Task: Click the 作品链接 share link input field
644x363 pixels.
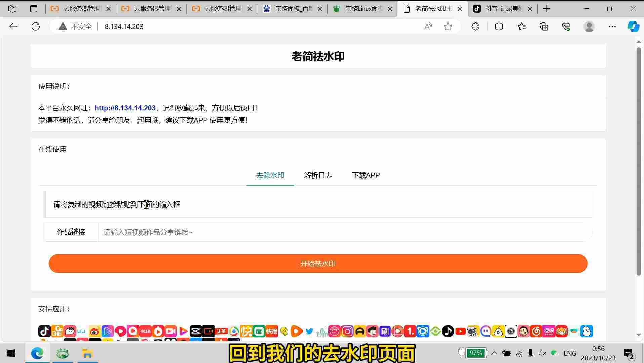Action: point(345,232)
